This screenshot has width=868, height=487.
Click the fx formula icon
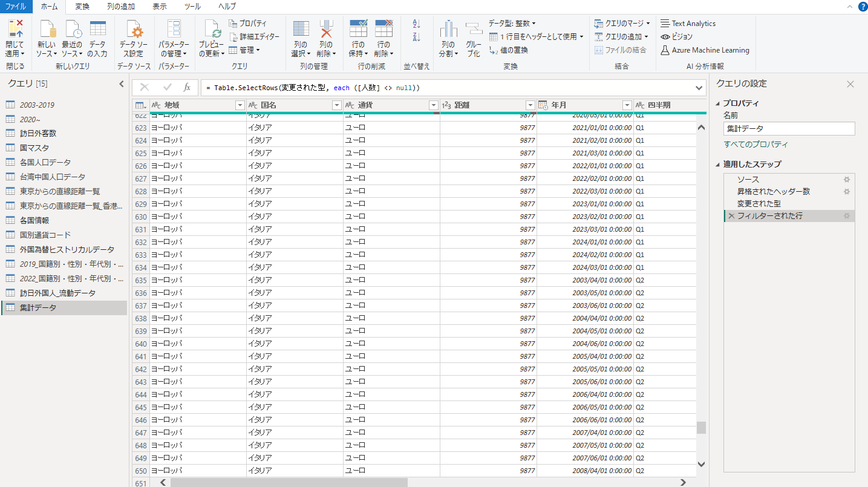187,87
